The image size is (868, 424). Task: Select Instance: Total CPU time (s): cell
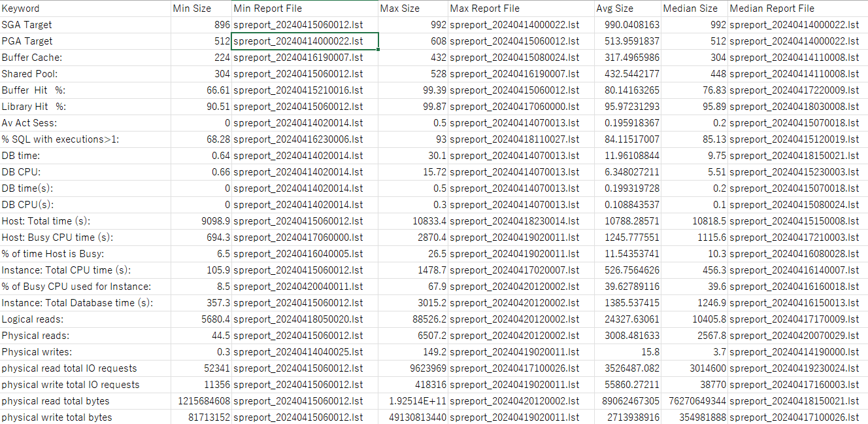(x=86, y=270)
